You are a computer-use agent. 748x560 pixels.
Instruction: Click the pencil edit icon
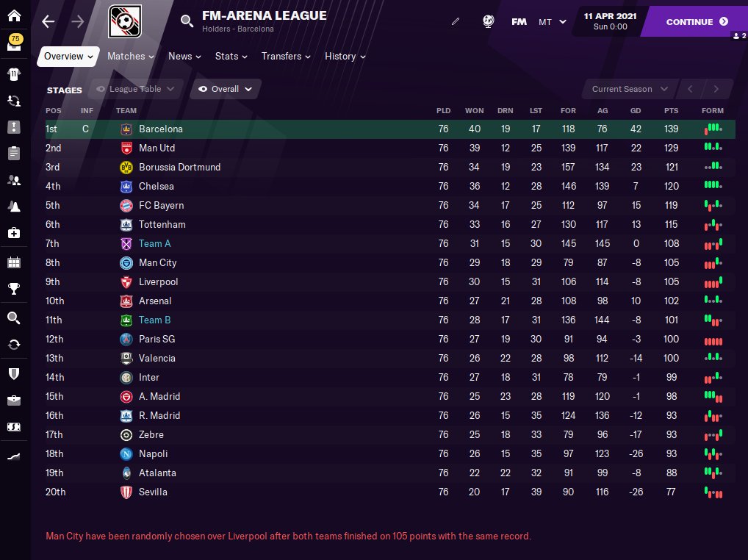point(456,21)
